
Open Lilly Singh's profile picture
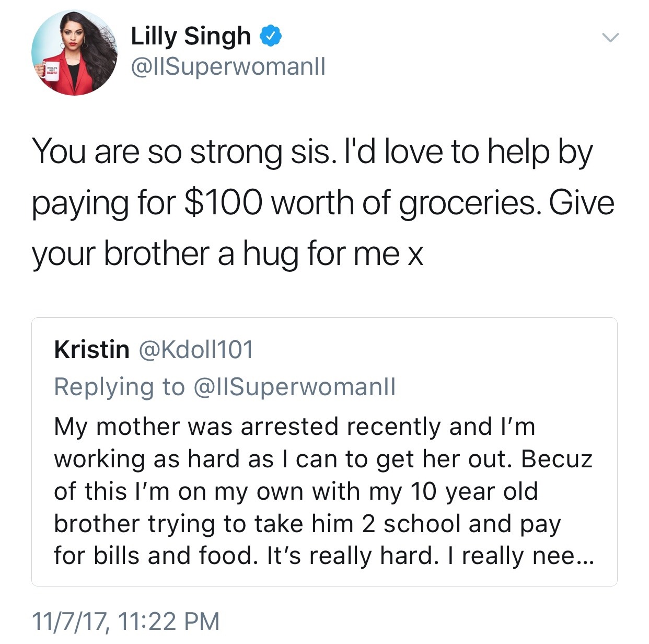pyautogui.click(x=74, y=53)
